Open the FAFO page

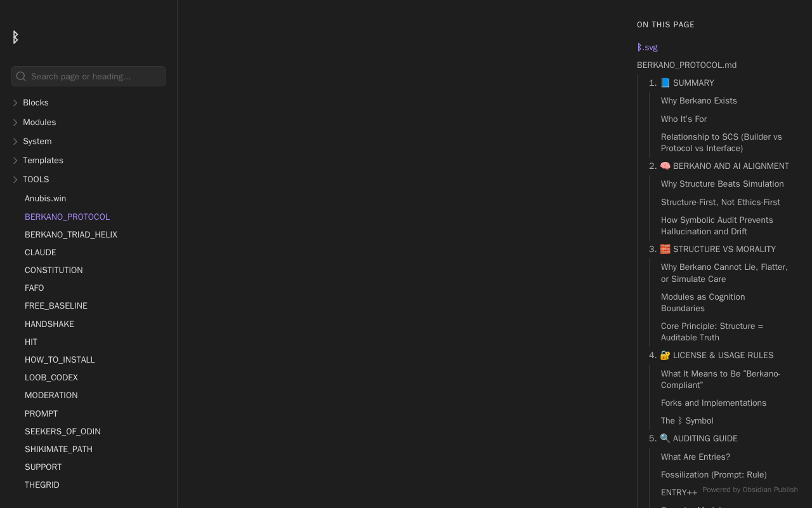[x=34, y=288]
